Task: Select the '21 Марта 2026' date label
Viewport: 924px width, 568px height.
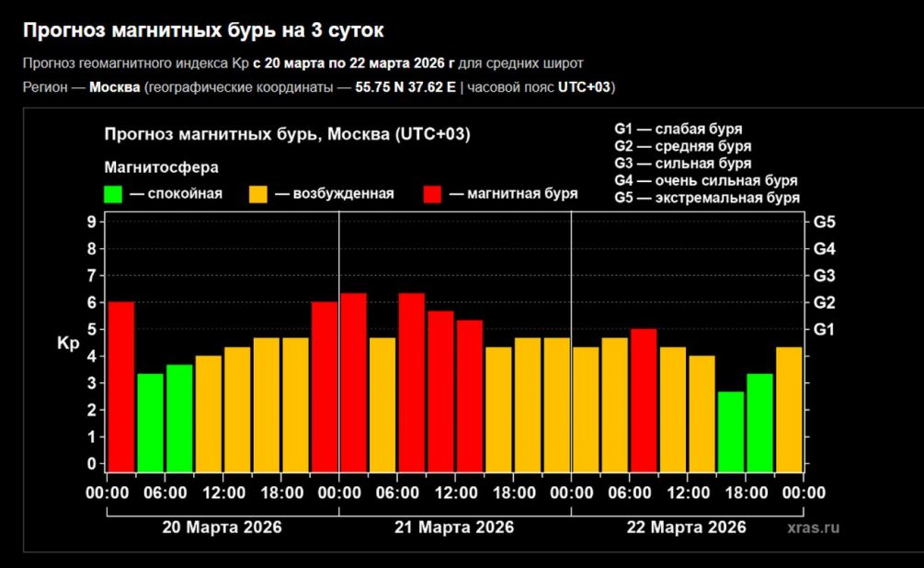Action: (454, 528)
